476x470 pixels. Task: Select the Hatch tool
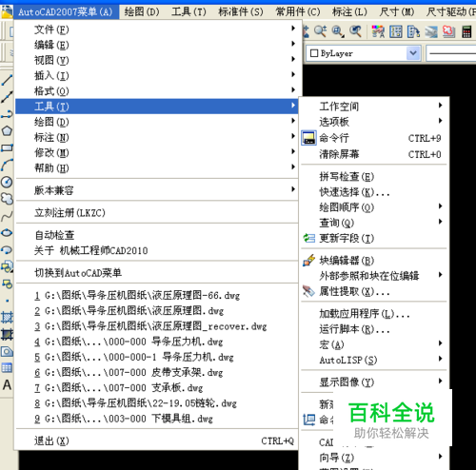tap(7, 317)
